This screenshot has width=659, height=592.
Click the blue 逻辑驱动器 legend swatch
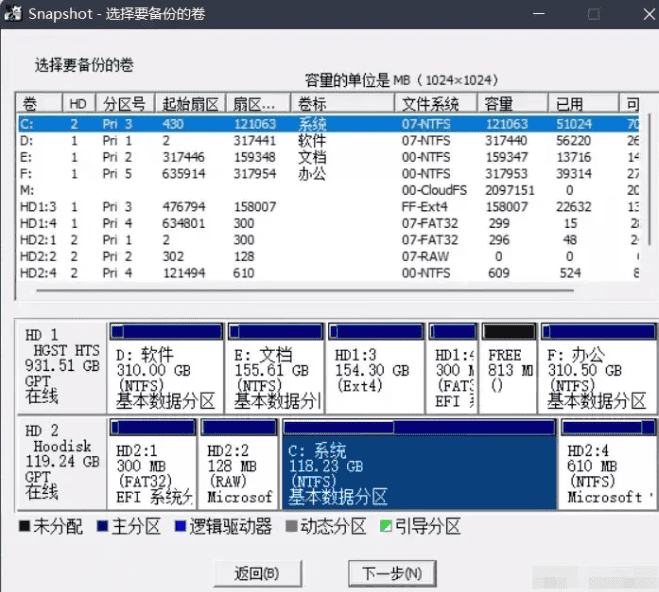(180, 526)
